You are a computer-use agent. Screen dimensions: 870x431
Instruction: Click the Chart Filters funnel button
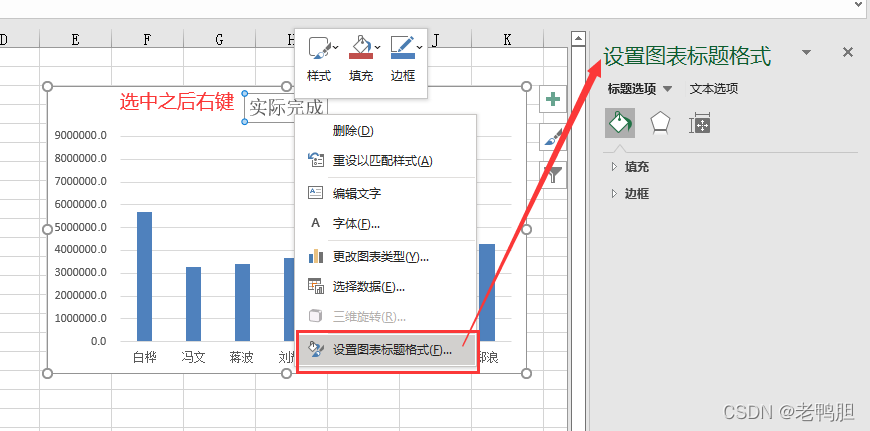(x=553, y=175)
